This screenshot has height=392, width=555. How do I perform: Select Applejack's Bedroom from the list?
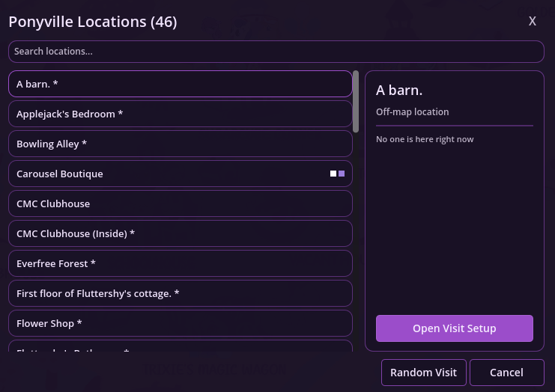coord(180,114)
